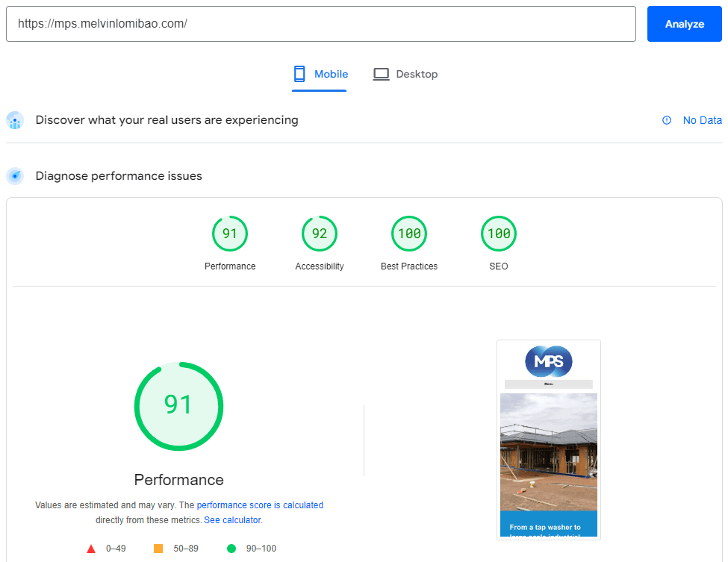Click the red triangle 0-49 legend marker

(x=93, y=548)
